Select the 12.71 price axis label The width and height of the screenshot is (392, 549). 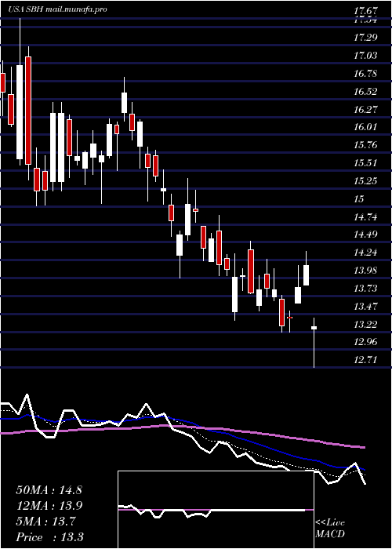pyautogui.click(x=365, y=359)
